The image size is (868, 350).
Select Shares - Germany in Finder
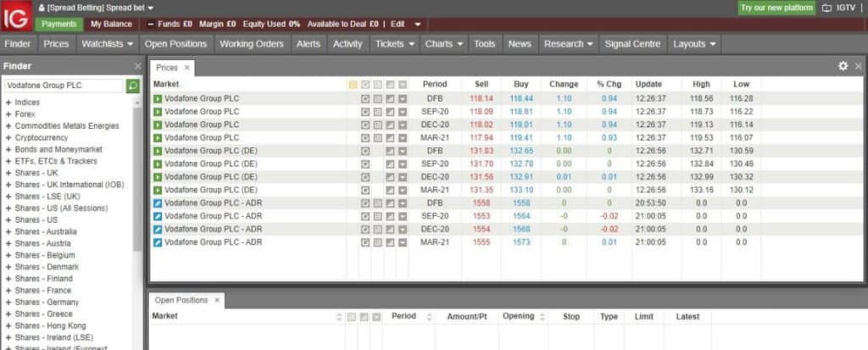point(47,303)
